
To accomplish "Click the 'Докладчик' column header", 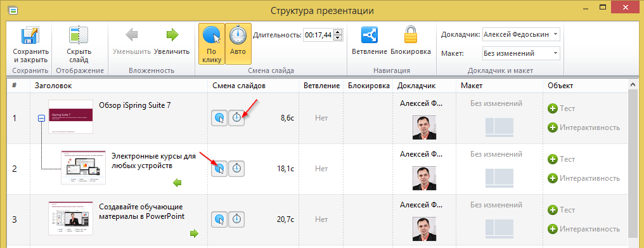I will click(416, 86).
